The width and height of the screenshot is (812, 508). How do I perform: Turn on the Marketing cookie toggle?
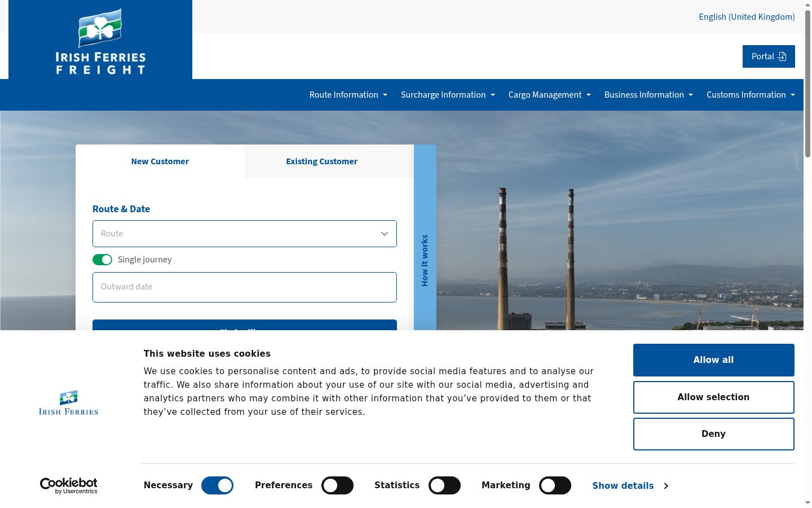click(555, 485)
